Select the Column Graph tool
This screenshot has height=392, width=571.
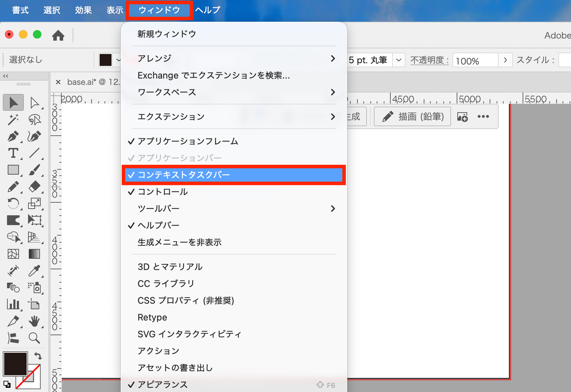click(13, 304)
